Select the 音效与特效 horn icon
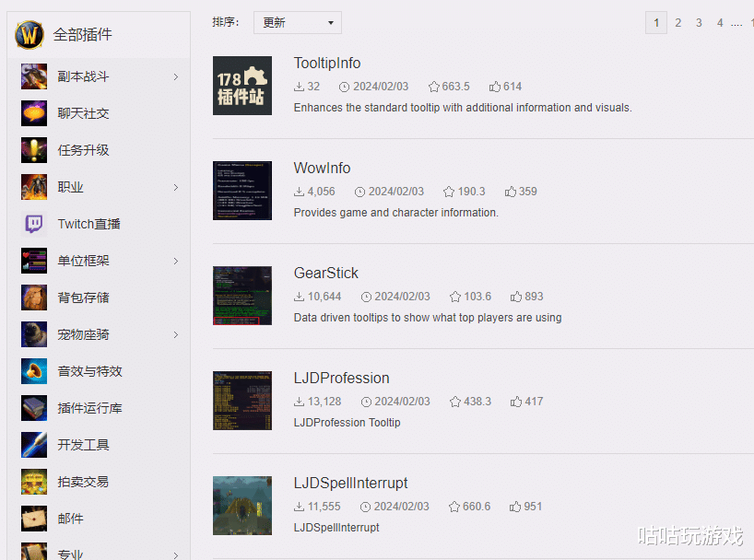The width and height of the screenshot is (754, 560). pyautogui.click(x=34, y=371)
